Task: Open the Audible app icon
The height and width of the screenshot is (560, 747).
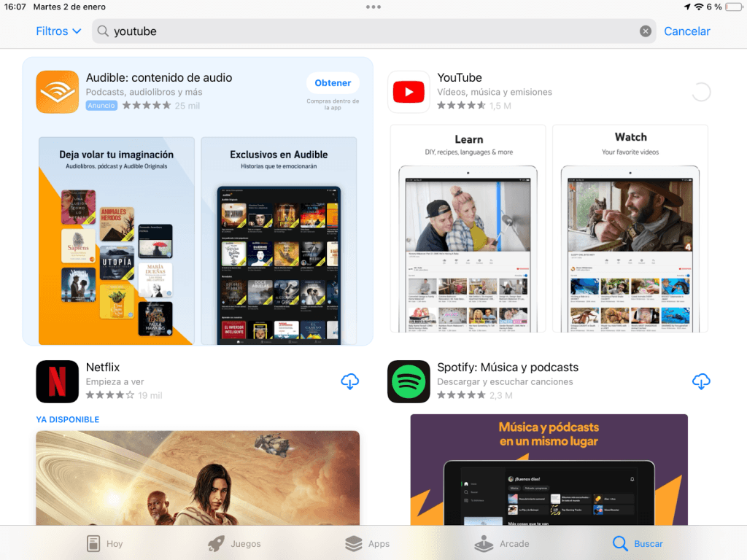Action: pyautogui.click(x=57, y=92)
